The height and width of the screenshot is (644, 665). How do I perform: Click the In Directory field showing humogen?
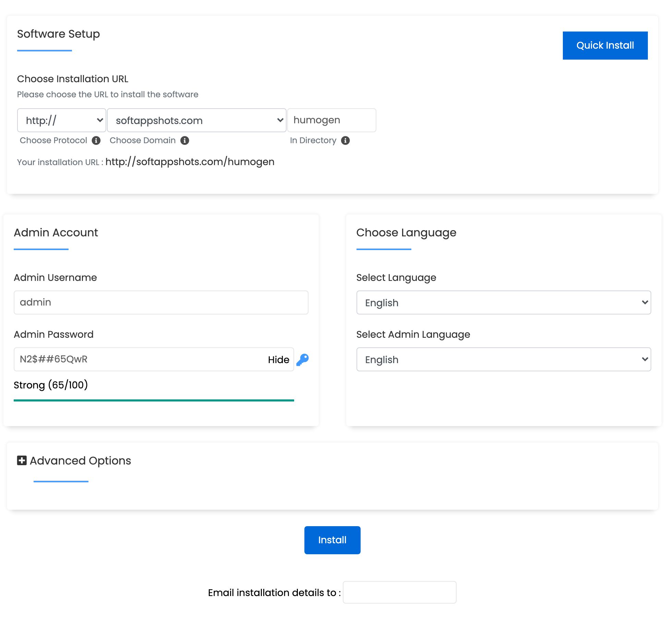tap(331, 120)
